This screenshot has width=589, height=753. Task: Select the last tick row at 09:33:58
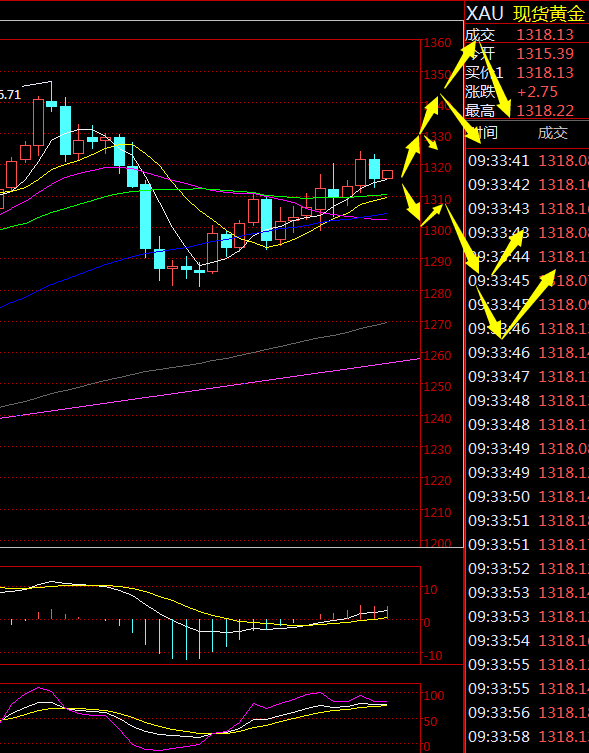(528, 736)
